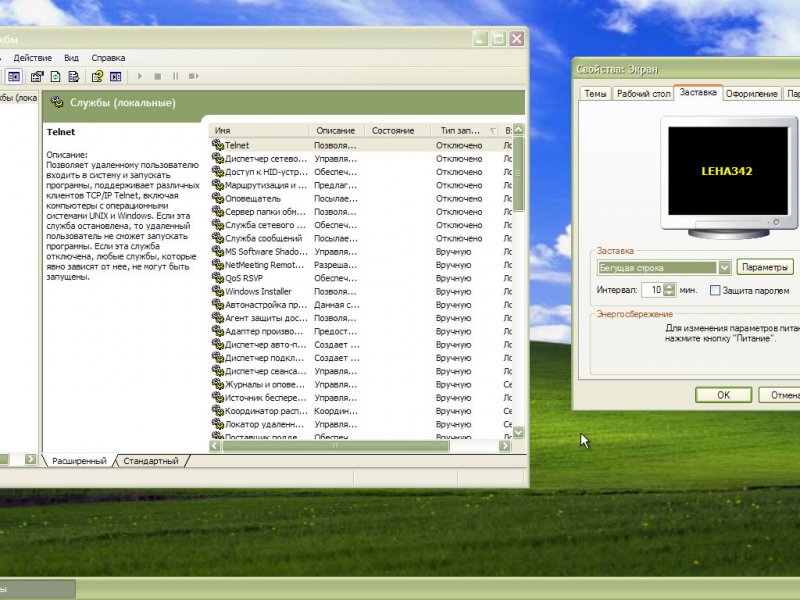800x600 pixels.
Task: Sort services by the Имя column header
Action: pyautogui.click(x=259, y=131)
